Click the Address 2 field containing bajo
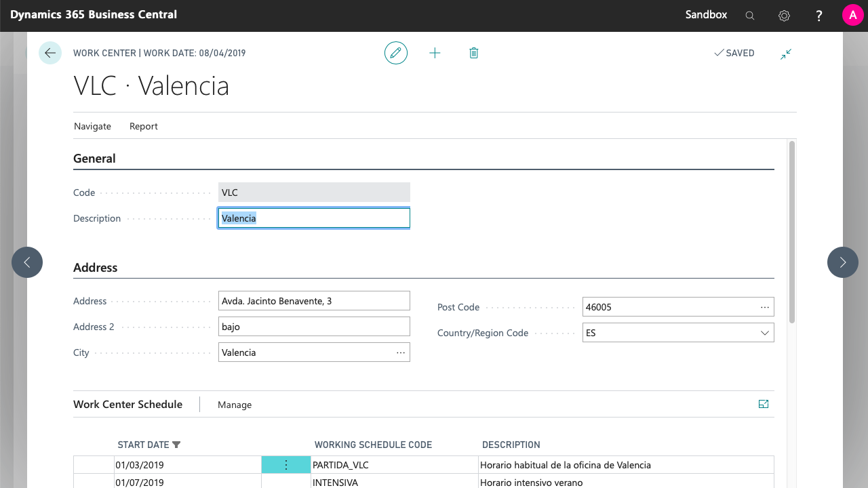The width and height of the screenshot is (868, 488). coord(313,326)
